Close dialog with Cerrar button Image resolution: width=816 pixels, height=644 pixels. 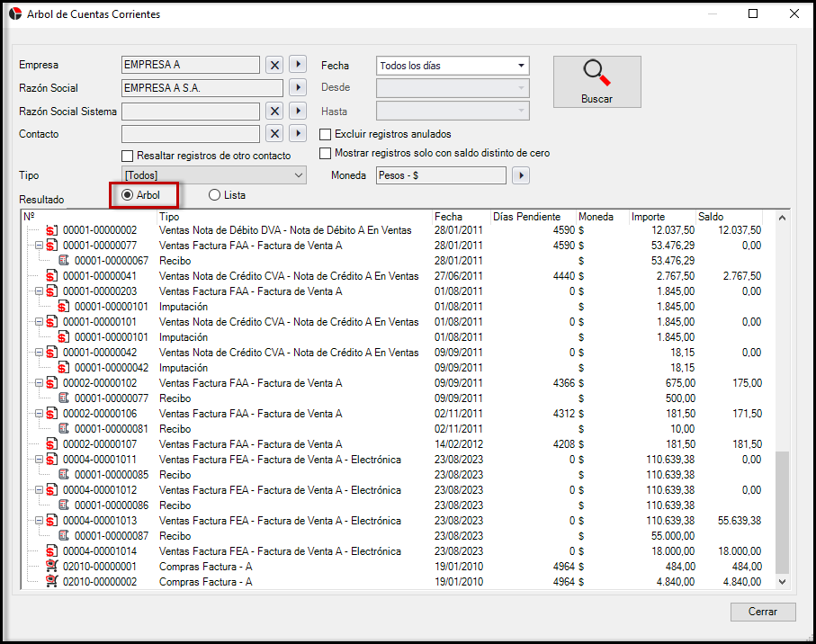[763, 612]
